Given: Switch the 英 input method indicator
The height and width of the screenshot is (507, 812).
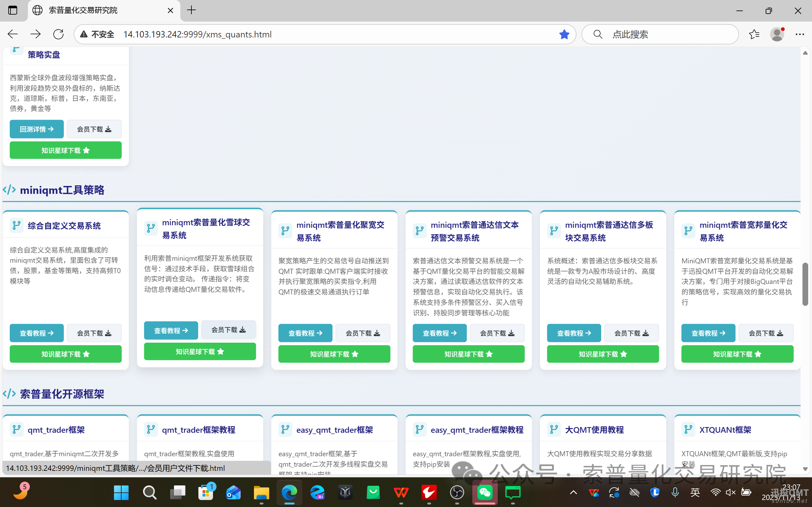Looking at the screenshot, I should [x=695, y=493].
